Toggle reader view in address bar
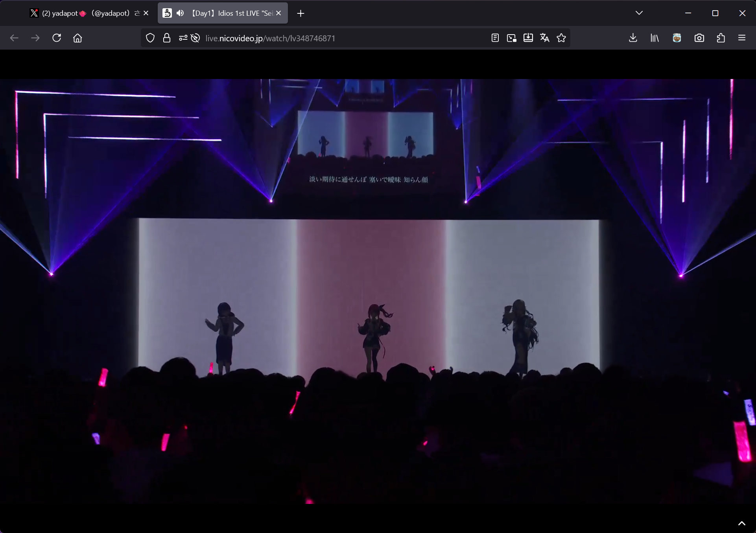Viewport: 756px width, 533px height. [495, 38]
